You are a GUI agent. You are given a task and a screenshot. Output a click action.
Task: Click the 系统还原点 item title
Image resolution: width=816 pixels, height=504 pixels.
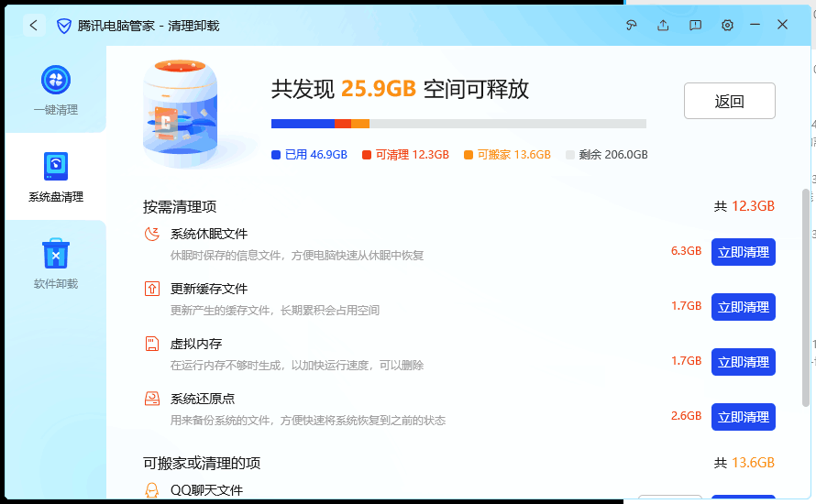tap(203, 399)
